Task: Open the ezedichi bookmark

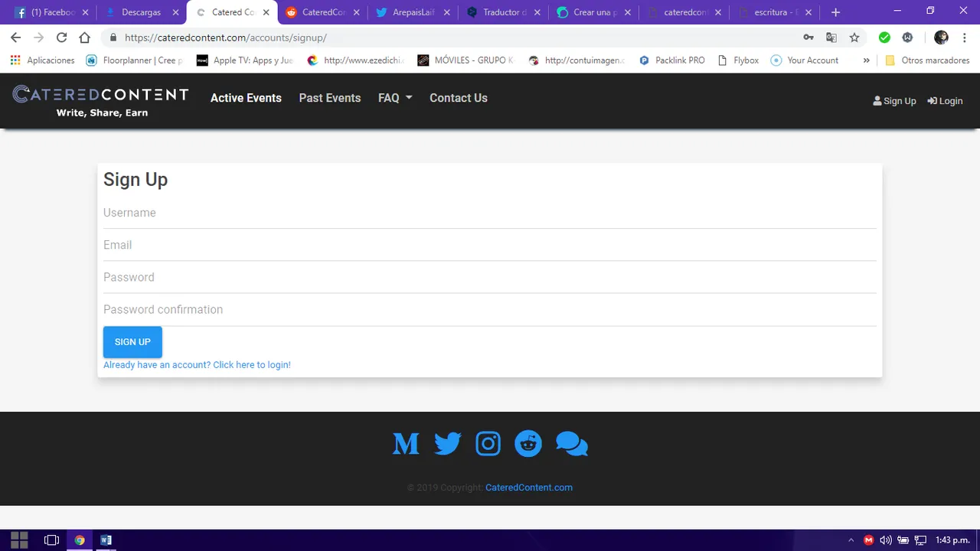Action: [x=355, y=60]
